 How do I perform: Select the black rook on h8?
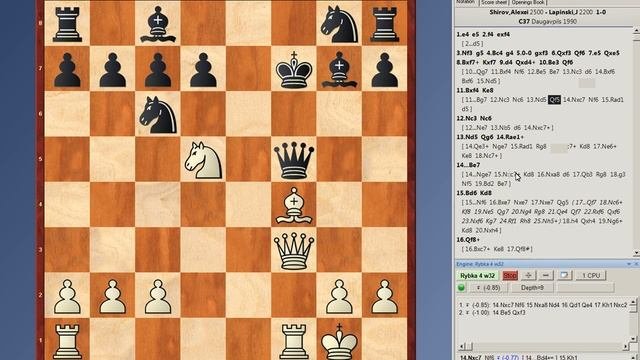pos(384,24)
